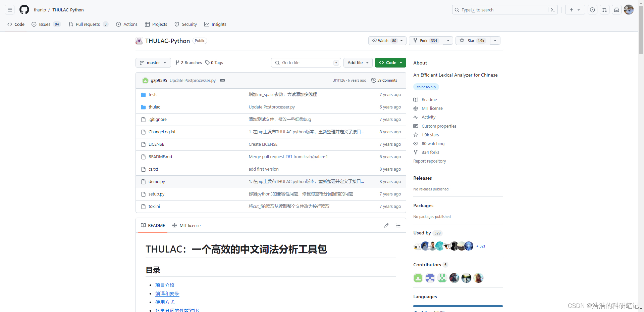Open the Actions tab
The height and width of the screenshot is (312, 644).
coord(127,24)
